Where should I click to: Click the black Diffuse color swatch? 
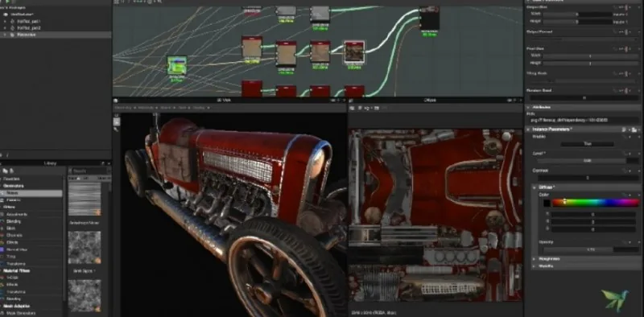[x=547, y=203]
